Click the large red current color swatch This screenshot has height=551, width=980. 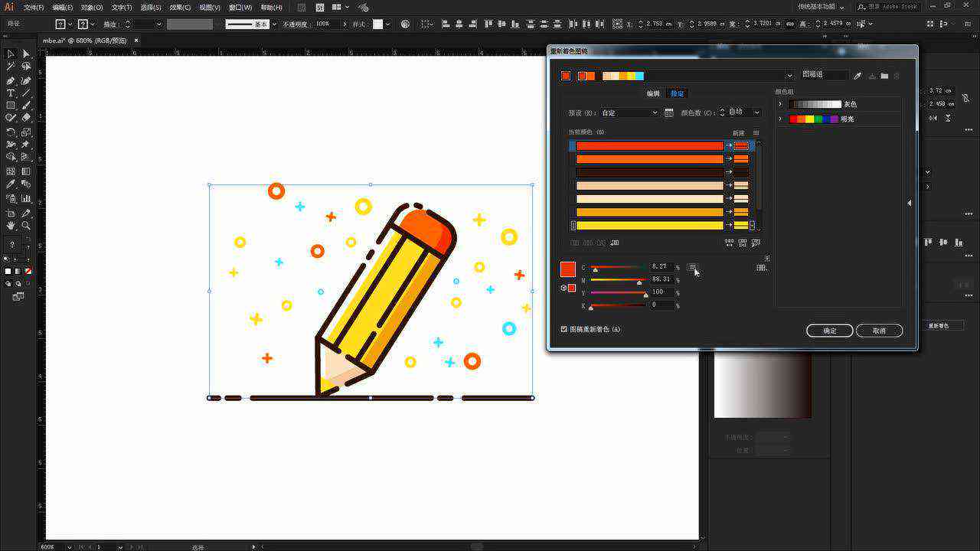567,269
